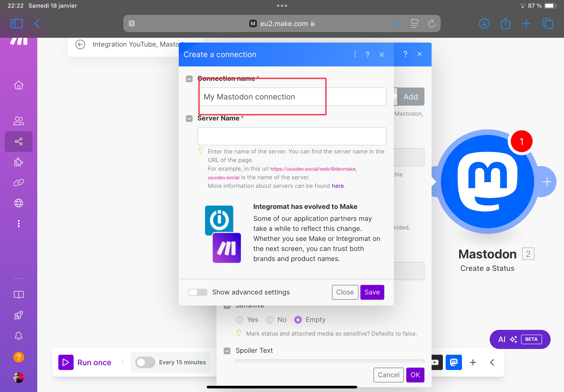This screenshot has height=392, width=564.
Task: Click the share/network icon in sidebar
Action: coord(18,141)
